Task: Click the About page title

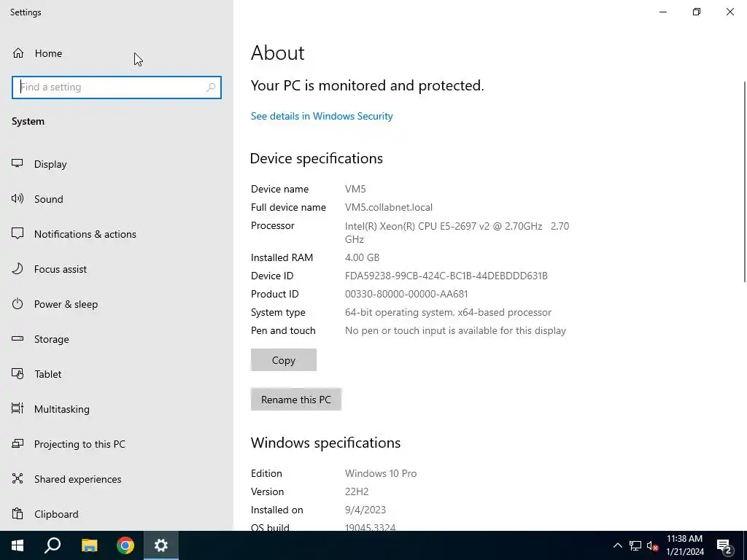Action: (x=278, y=52)
